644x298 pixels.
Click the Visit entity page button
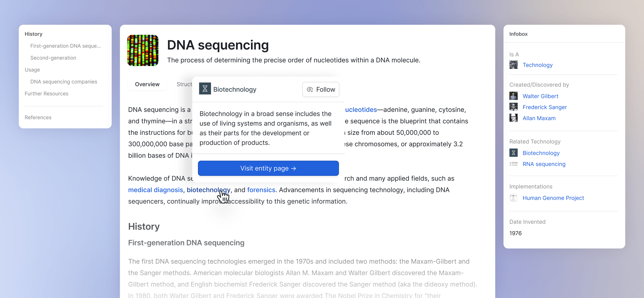268,168
